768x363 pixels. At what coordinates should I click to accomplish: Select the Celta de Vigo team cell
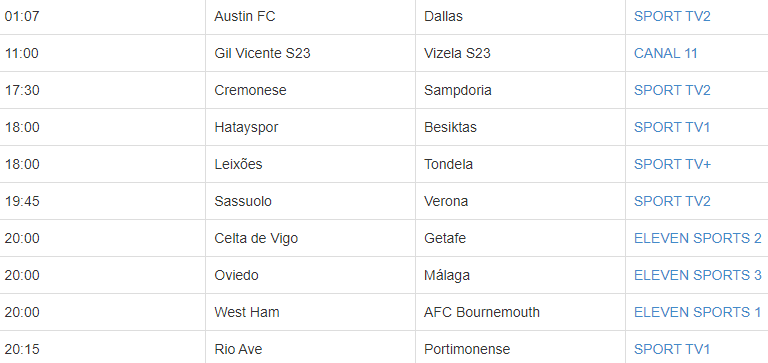coord(310,238)
